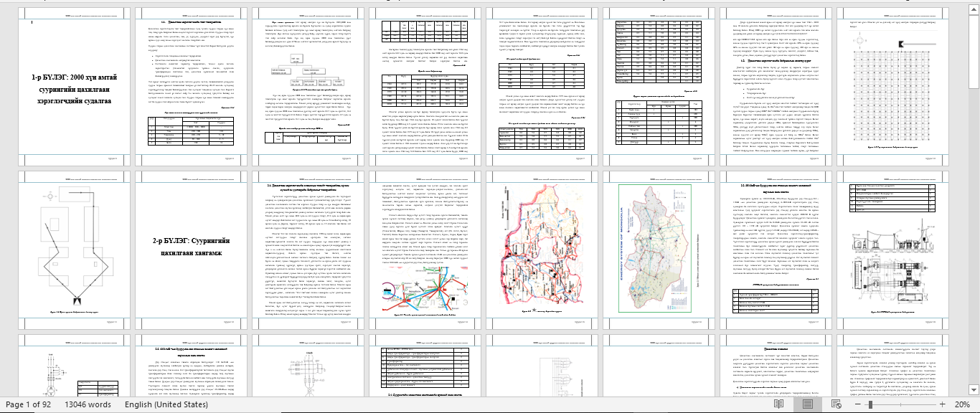Change language English (United States)

click(x=167, y=404)
